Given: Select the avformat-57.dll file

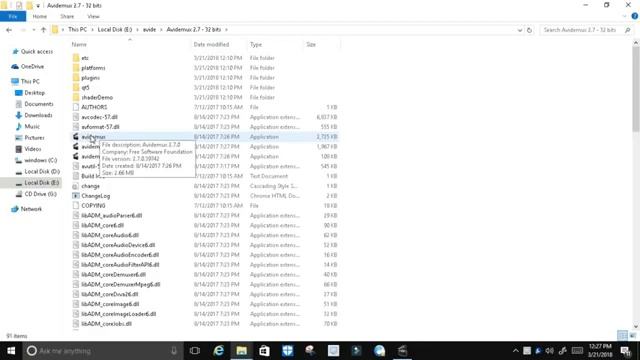Looking at the screenshot, I should click(100, 127).
